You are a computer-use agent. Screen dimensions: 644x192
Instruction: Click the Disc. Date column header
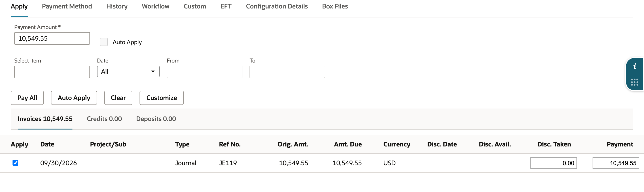[x=442, y=144]
